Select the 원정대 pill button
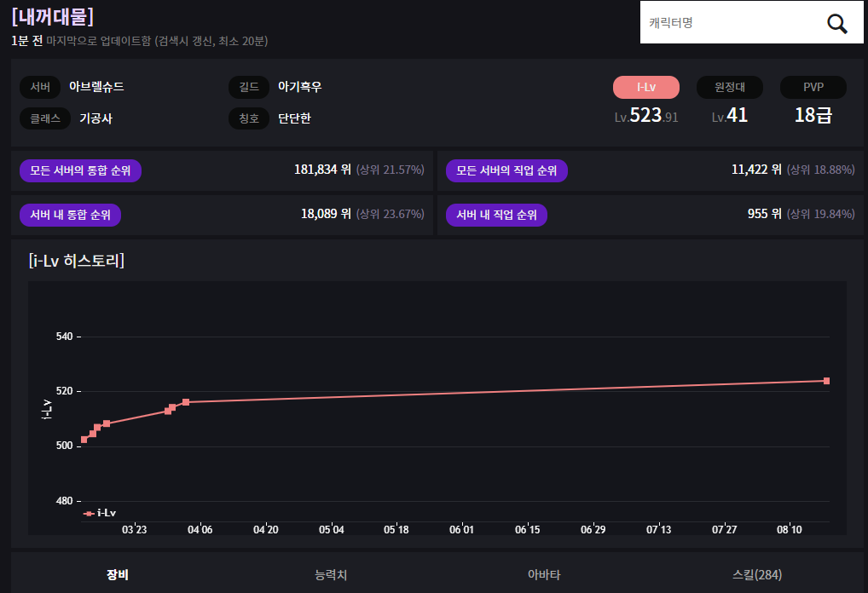The width and height of the screenshot is (868, 593). click(x=729, y=88)
